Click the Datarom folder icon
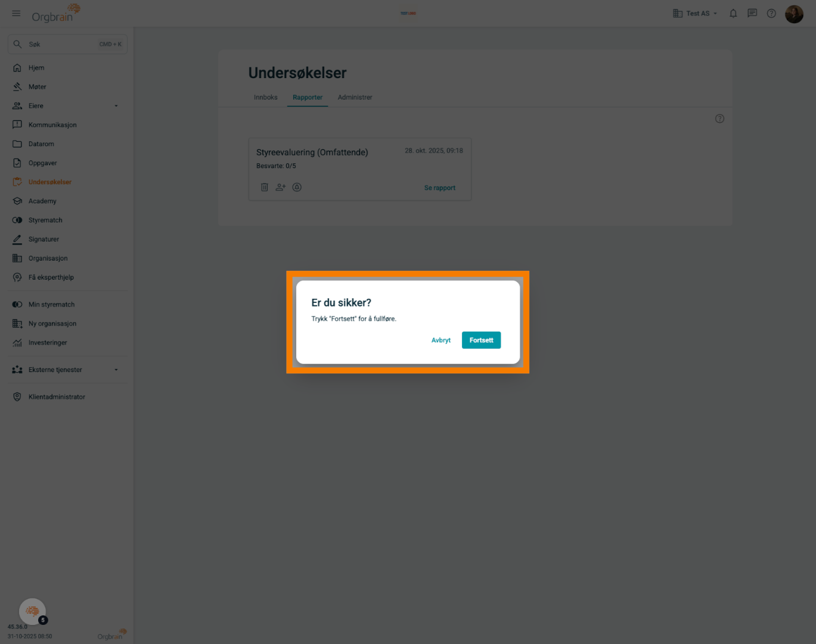 (17, 144)
